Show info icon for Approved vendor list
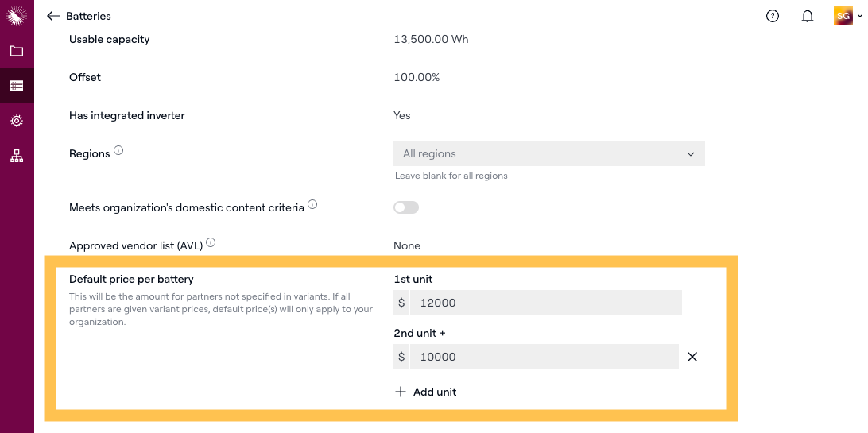Viewport: 868px width, 433px height. [211, 242]
